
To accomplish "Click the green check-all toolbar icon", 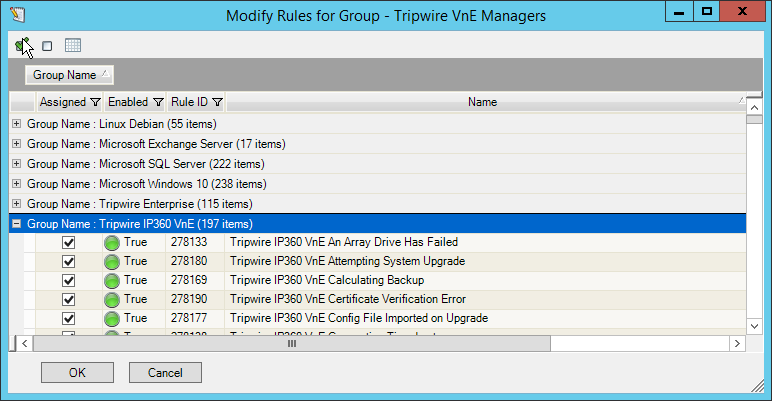I will (x=21, y=46).
